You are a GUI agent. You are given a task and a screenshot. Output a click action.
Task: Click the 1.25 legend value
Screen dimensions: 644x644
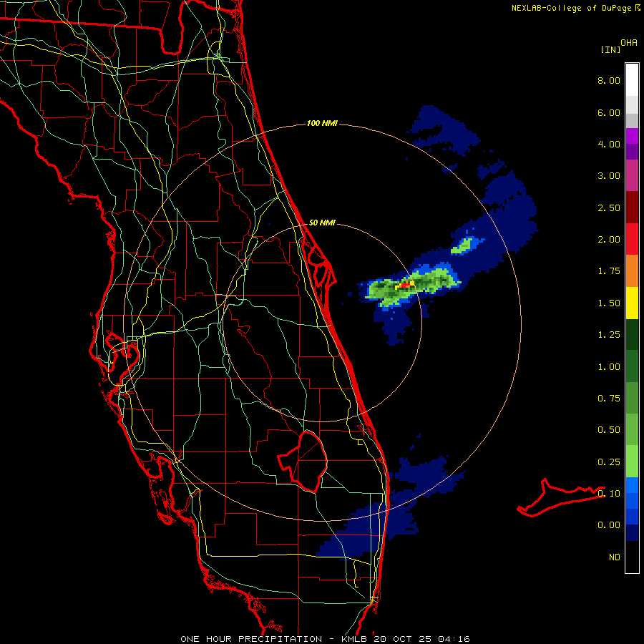tap(609, 335)
